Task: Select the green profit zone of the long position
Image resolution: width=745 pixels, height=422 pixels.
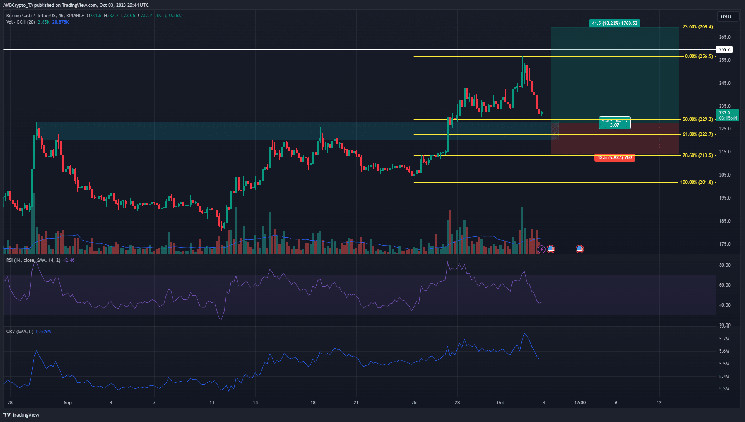Action: pyautogui.click(x=614, y=73)
